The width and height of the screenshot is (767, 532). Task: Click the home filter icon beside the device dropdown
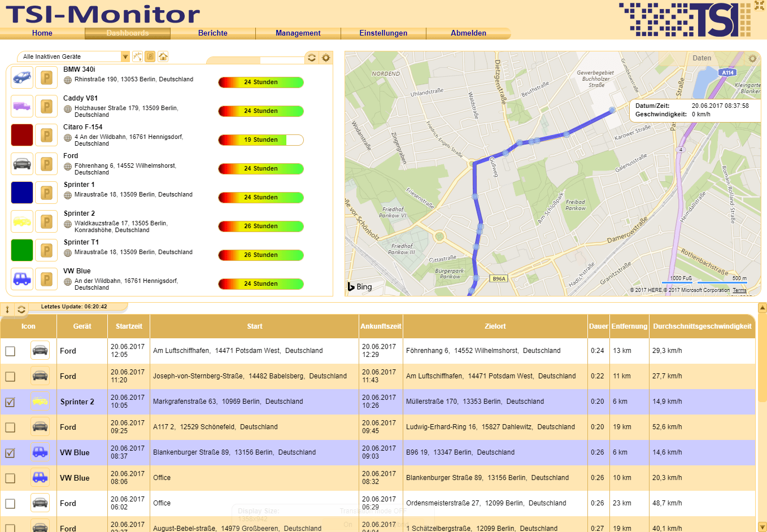pos(163,56)
